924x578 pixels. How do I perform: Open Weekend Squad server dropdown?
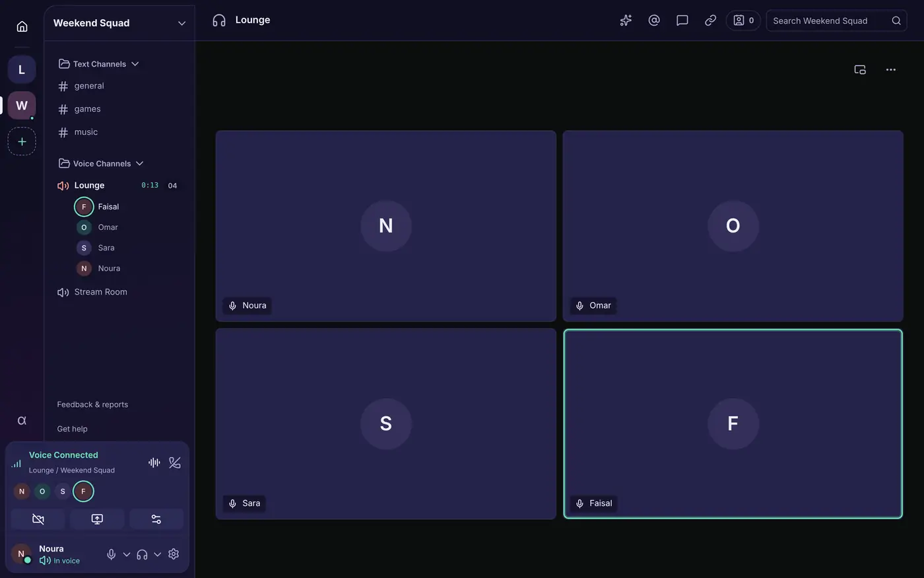[119, 23]
